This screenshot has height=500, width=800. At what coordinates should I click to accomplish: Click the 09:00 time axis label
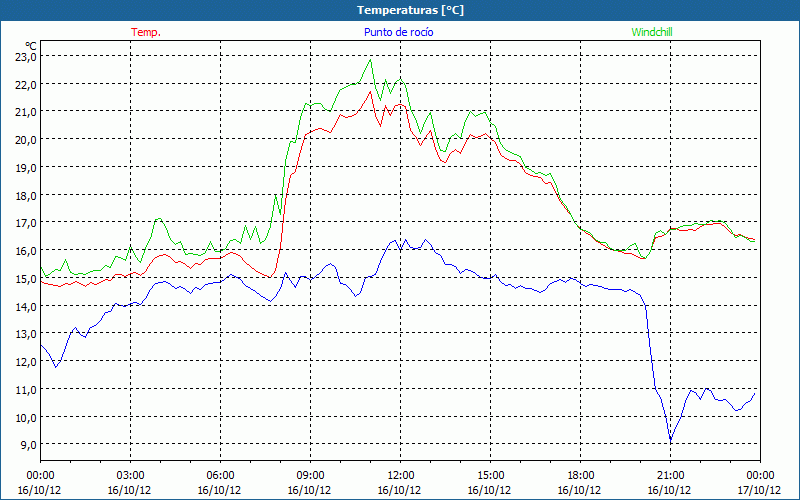pyautogui.click(x=310, y=476)
